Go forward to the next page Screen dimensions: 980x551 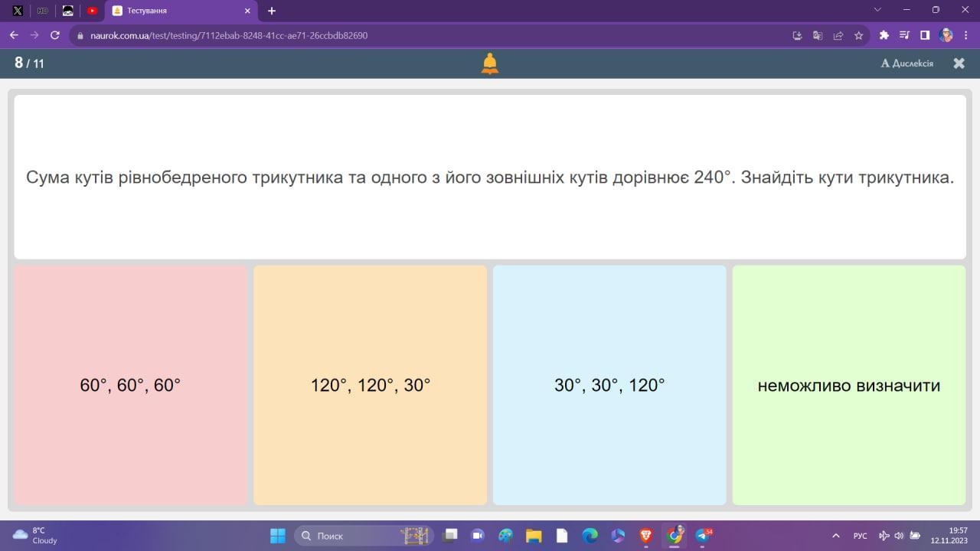[34, 35]
